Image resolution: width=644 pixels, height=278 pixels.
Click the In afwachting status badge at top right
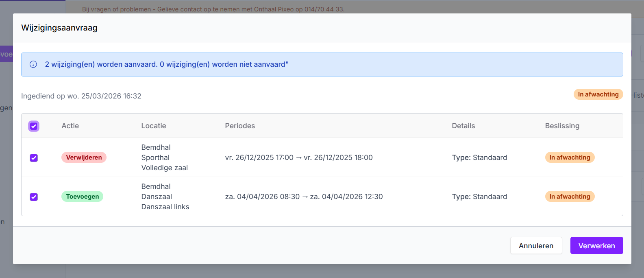coord(598,94)
